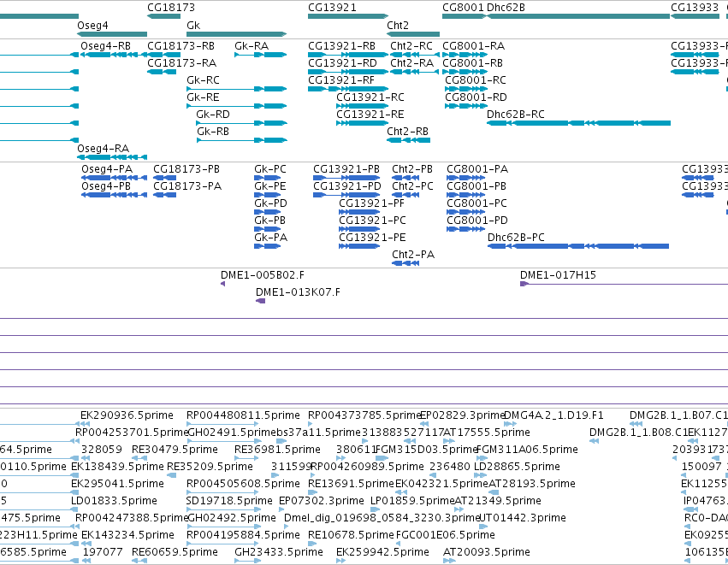Select transcript Gk-RC
This screenshot has height=565, width=728.
237,89
